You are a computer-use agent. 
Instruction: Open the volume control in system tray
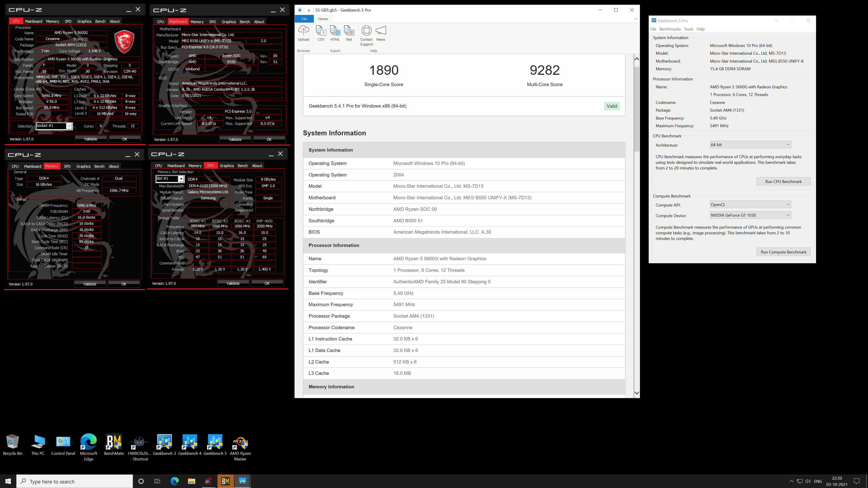point(808,481)
